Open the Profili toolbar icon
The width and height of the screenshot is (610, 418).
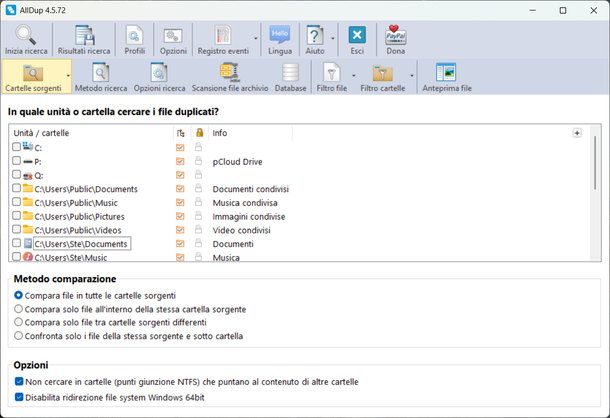[134, 35]
